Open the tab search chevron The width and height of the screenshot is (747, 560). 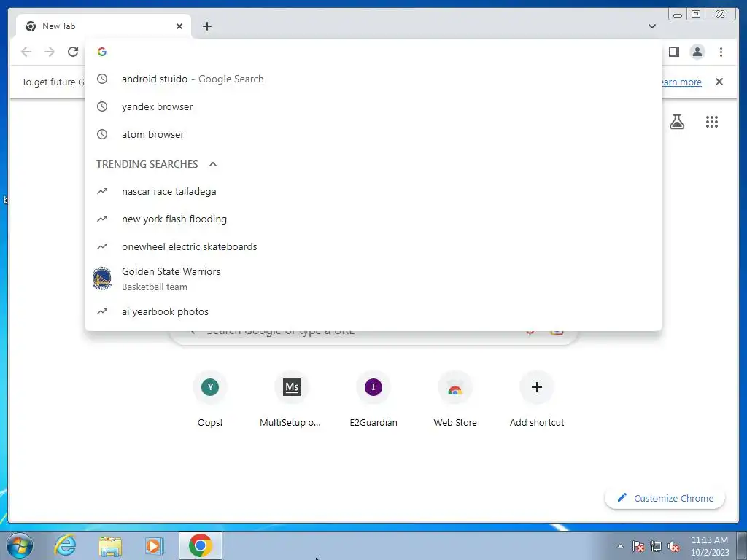652,26
